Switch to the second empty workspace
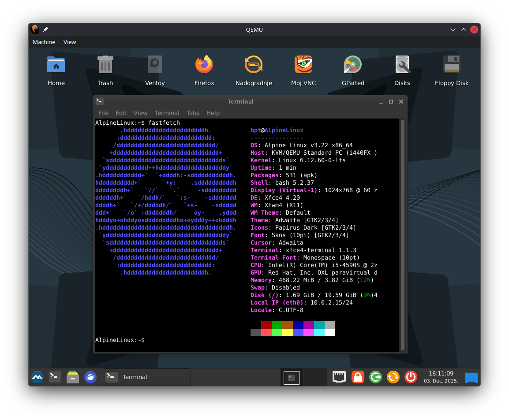 coord(315,377)
